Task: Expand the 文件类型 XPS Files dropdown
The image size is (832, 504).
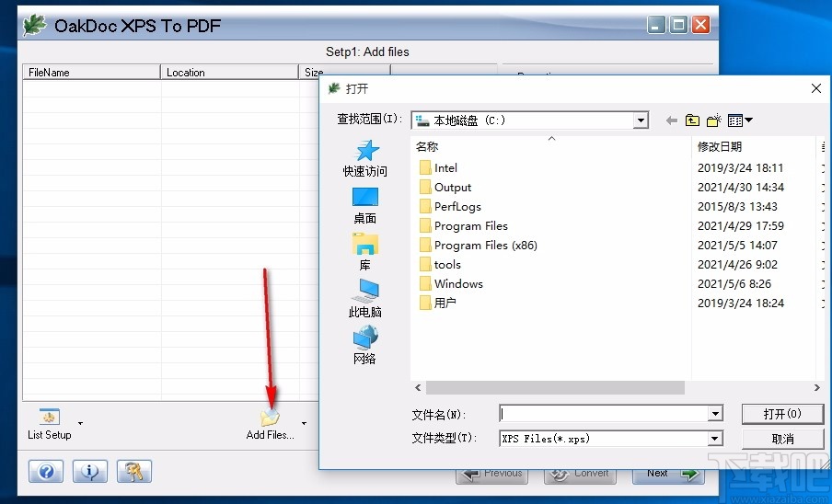Action: pos(715,439)
